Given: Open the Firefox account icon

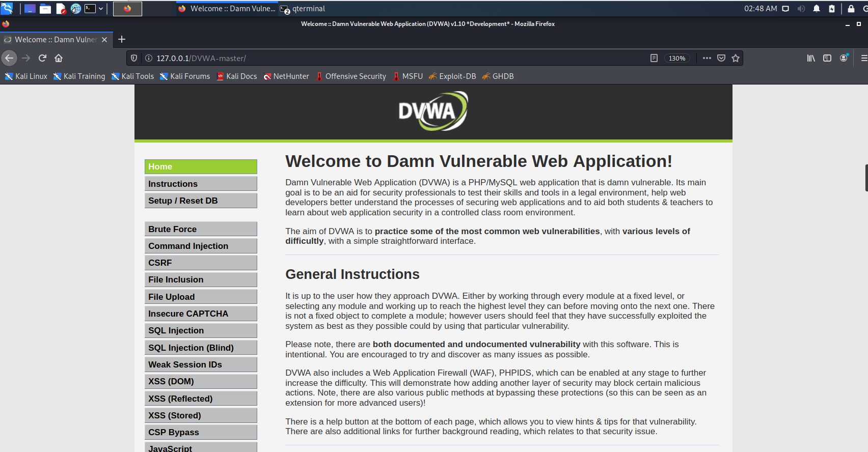Looking at the screenshot, I should (844, 58).
